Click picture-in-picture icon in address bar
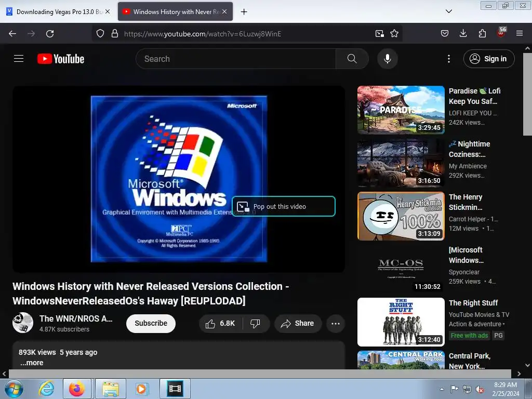The image size is (532, 399). pyautogui.click(x=379, y=34)
